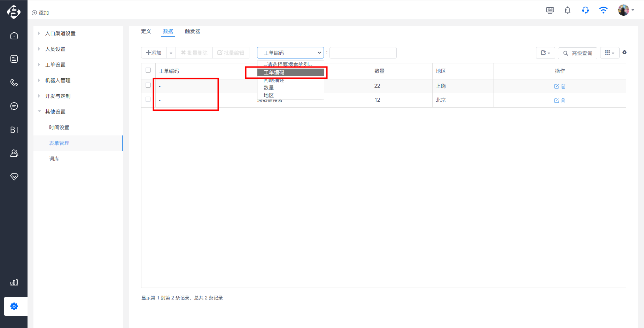Click the search text input field
The image size is (644, 328).
coord(363,53)
